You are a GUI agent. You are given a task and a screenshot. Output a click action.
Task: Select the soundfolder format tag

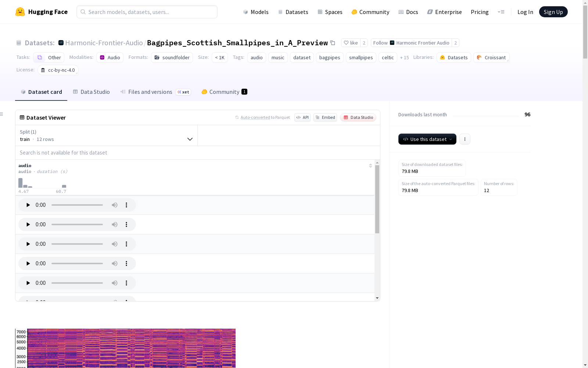point(172,57)
